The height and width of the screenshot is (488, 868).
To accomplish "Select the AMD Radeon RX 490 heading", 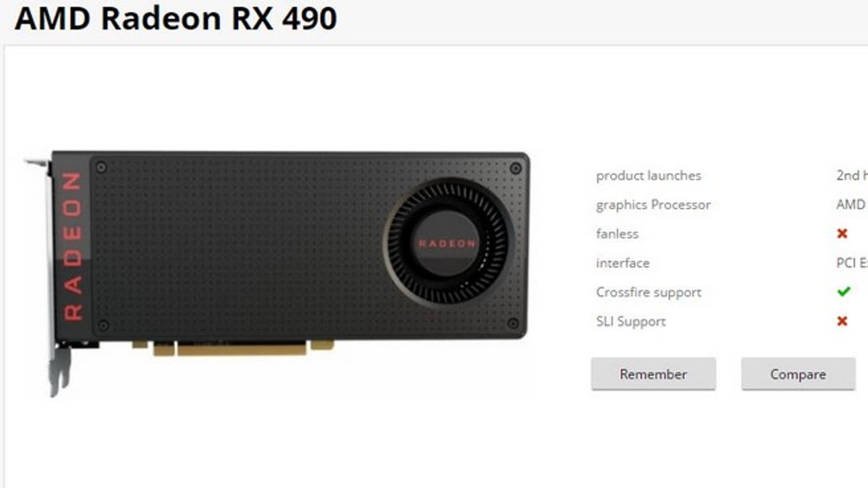I will pos(176,18).
